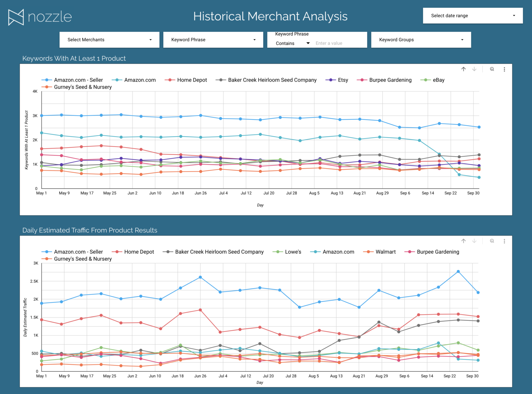Open the zoom/explore icon on top chart
The width and height of the screenshot is (532, 394).
[492, 69]
